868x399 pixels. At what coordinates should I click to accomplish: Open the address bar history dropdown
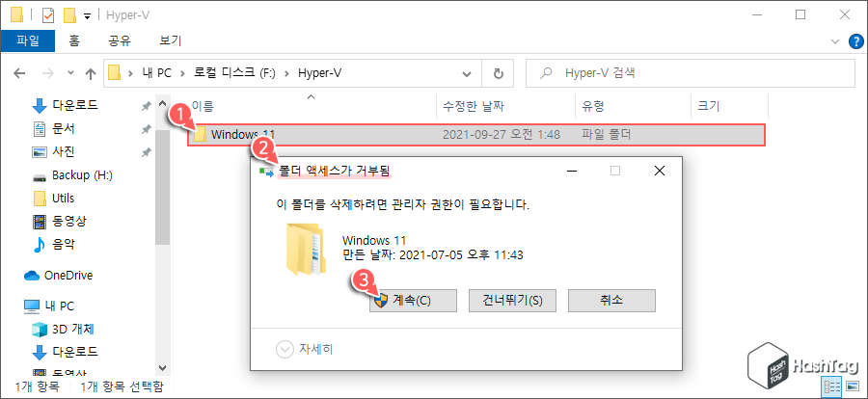(x=467, y=73)
